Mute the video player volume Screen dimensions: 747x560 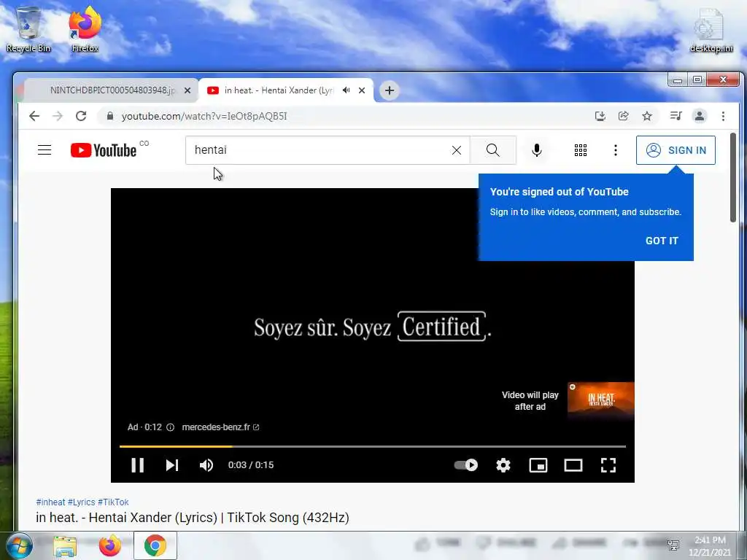point(206,464)
